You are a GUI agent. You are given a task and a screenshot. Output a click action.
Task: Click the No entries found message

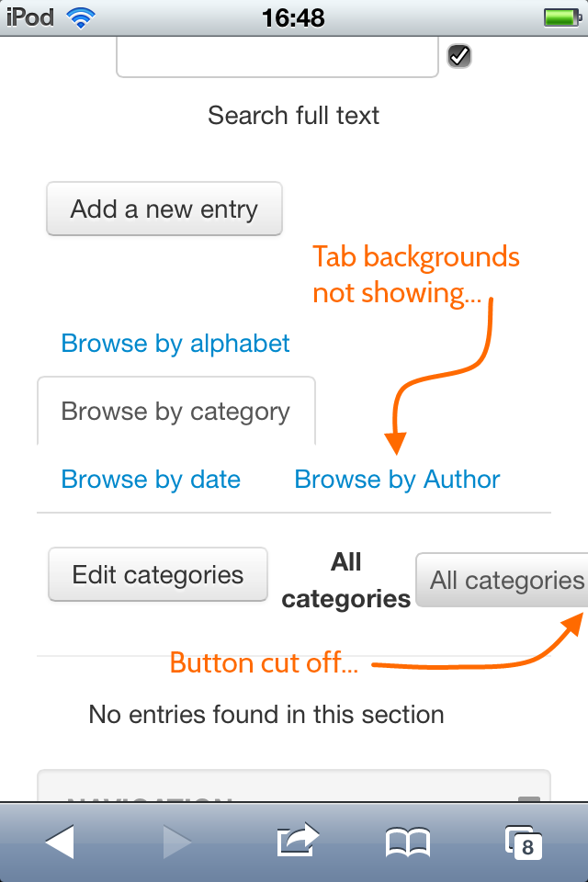coord(266,715)
